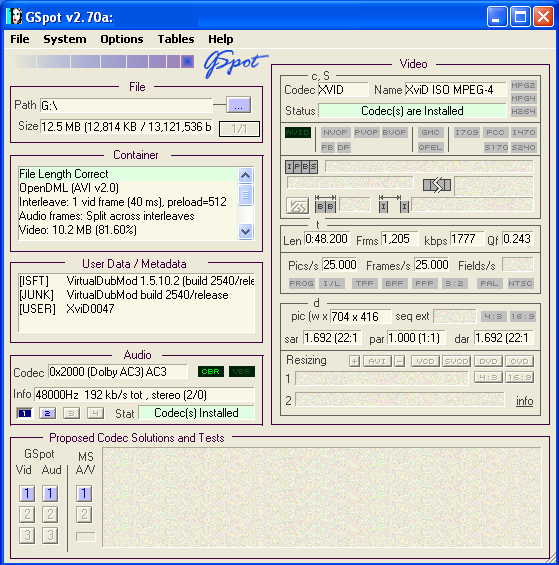Click MS A/V test button 2
The image size is (559, 565).
84,514
